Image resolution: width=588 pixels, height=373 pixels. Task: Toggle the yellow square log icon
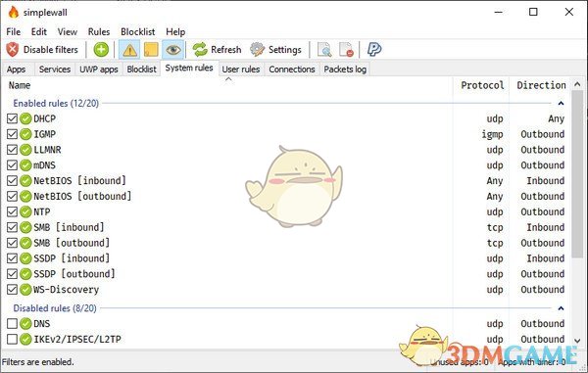pyautogui.click(x=151, y=49)
